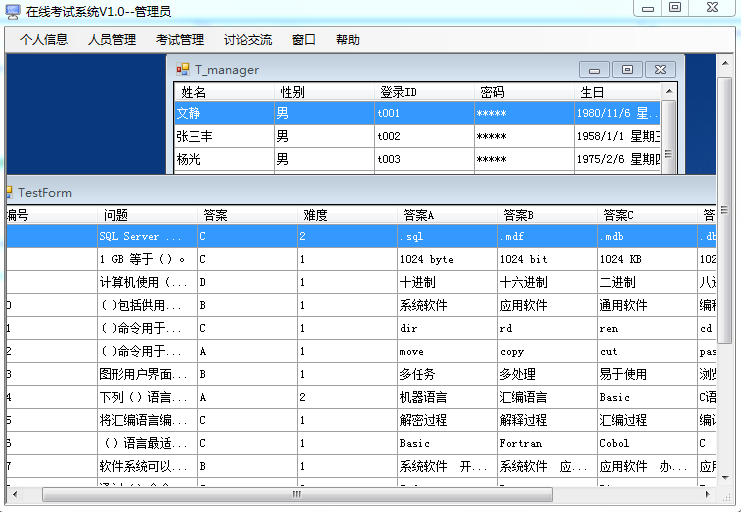
Task: Click the dir answer cell
Action: click(x=448, y=328)
